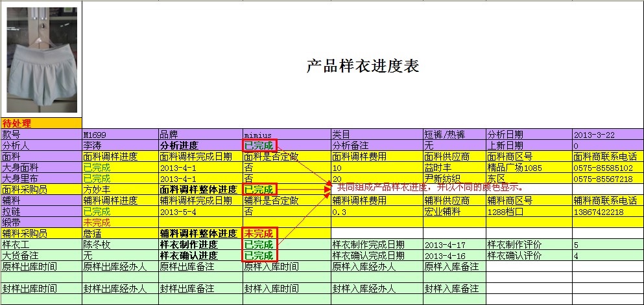Click the shorts product thumbnail image
The width and height of the screenshot is (644, 305).
[x=42, y=60]
